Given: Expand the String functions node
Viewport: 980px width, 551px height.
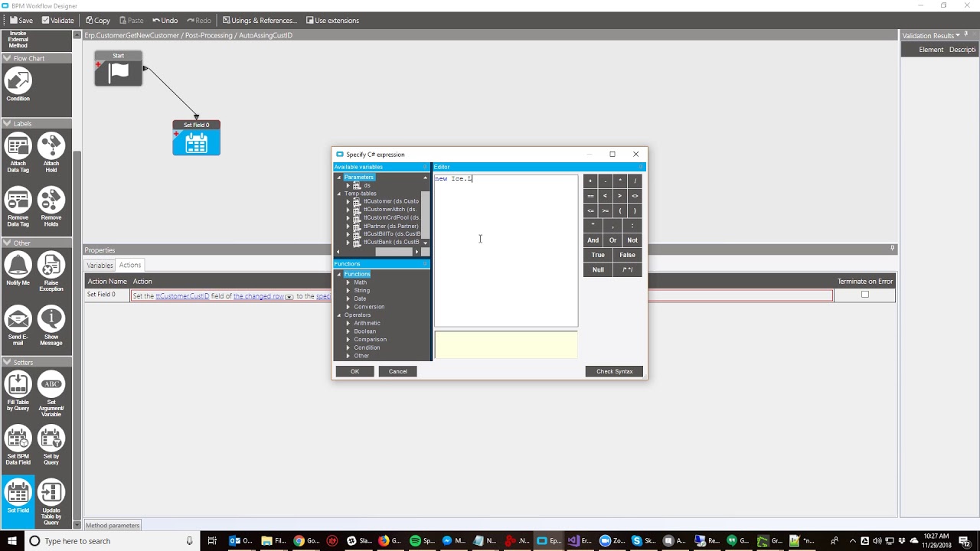Looking at the screenshot, I should coord(348,291).
